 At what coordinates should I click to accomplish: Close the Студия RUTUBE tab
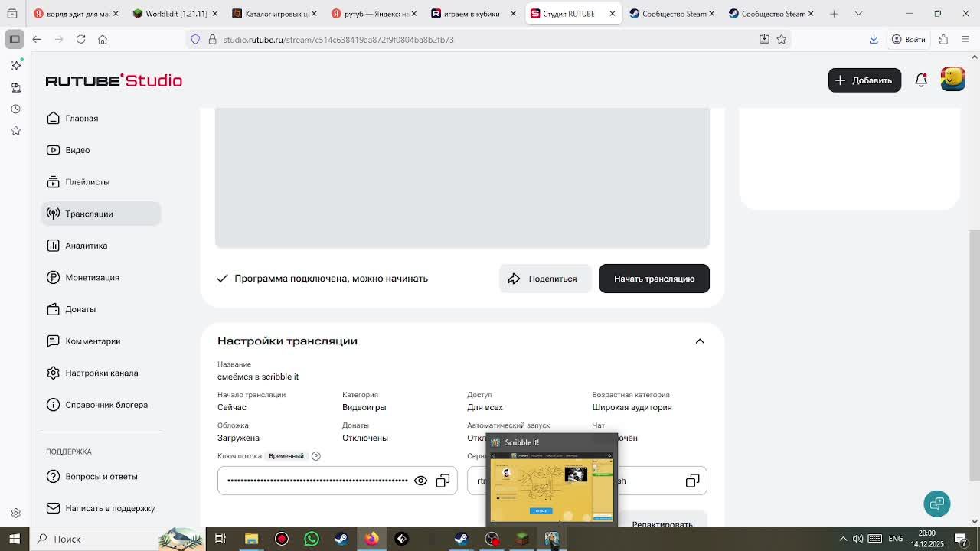pos(612,14)
